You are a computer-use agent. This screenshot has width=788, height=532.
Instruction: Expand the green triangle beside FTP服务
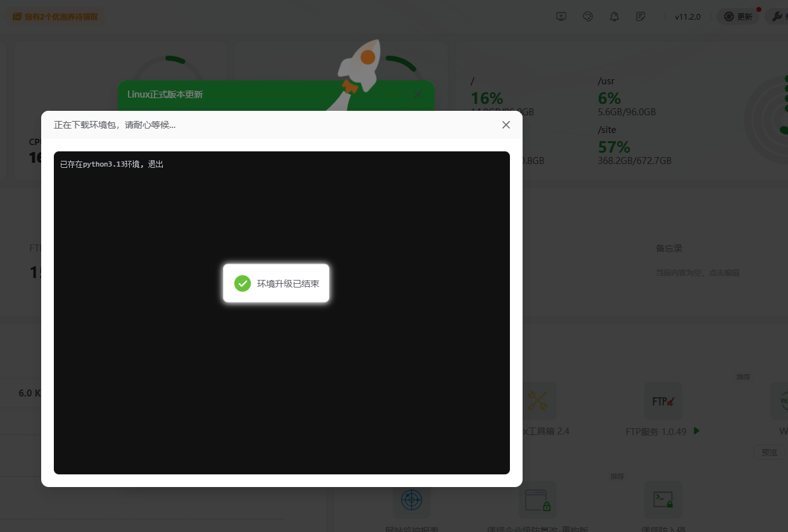(x=696, y=431)
